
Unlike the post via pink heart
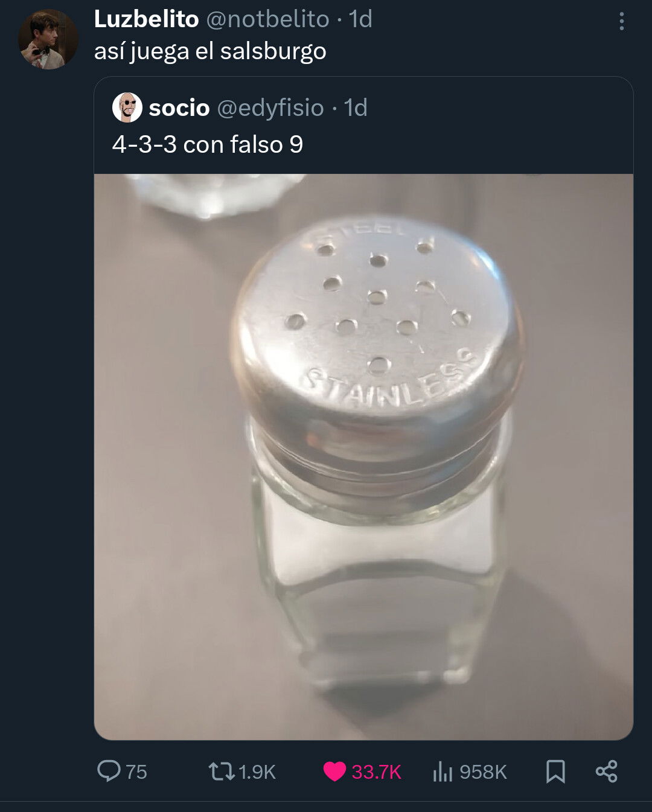pyautogui.click(x=334, y=771)
